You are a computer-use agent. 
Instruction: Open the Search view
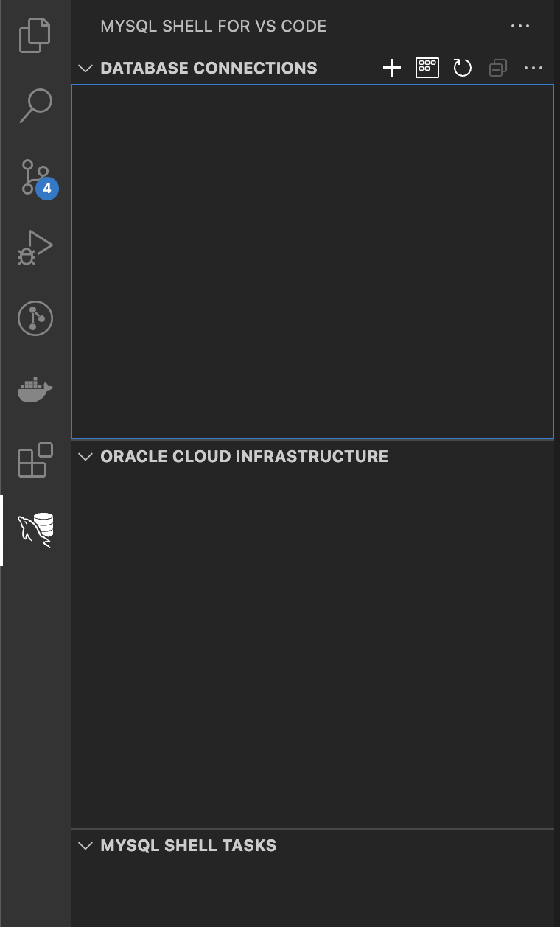[x=35, y=105]
